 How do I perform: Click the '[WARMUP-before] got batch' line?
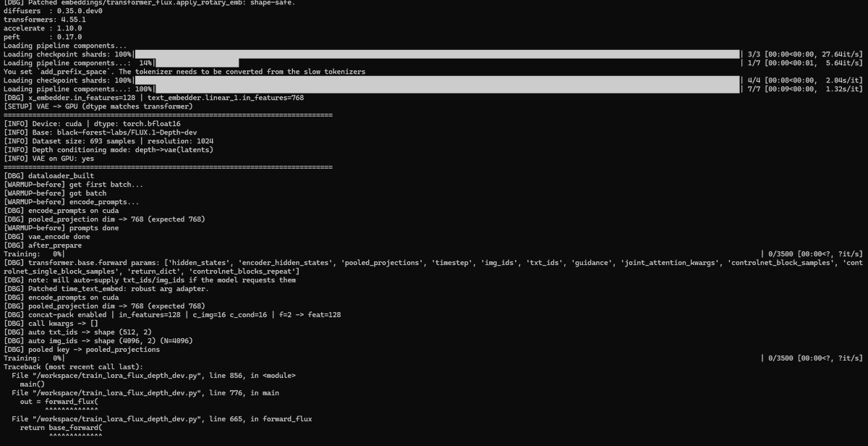point(55,193)
